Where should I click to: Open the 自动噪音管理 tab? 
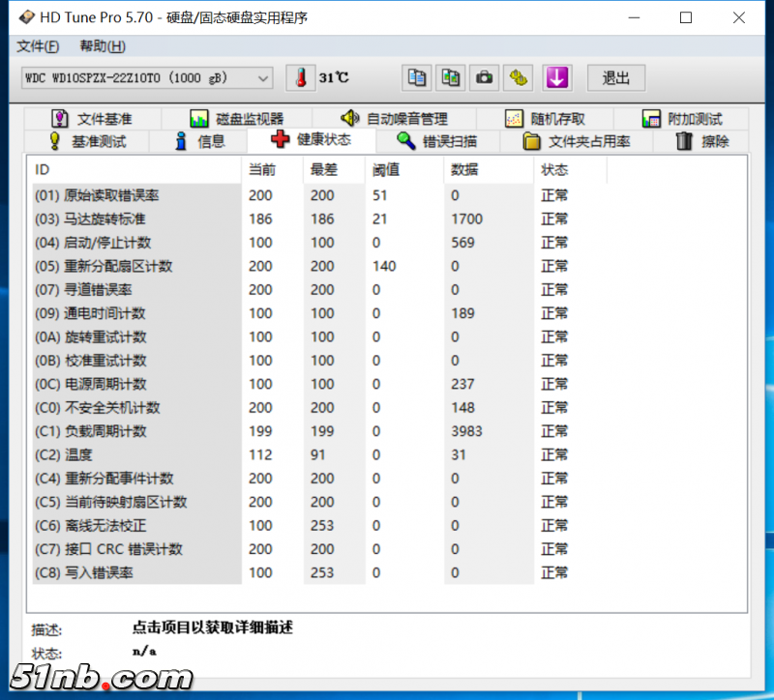pyautogui.click(x=394, y=119)
